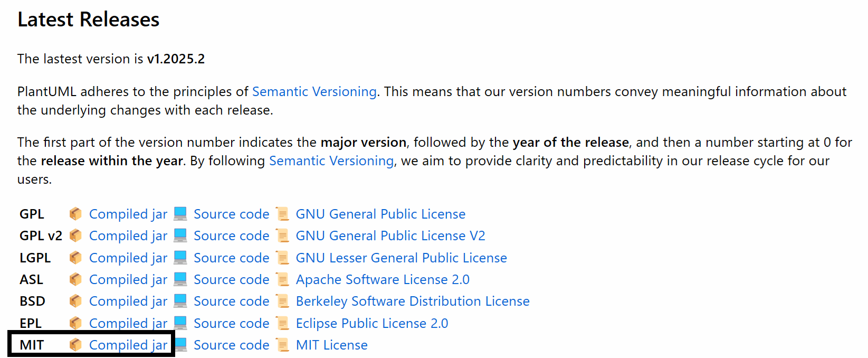This screenshot has height=358, width=868.
Task: Click the scroll icon beside MIT License
Action: [x=283, y=345]
